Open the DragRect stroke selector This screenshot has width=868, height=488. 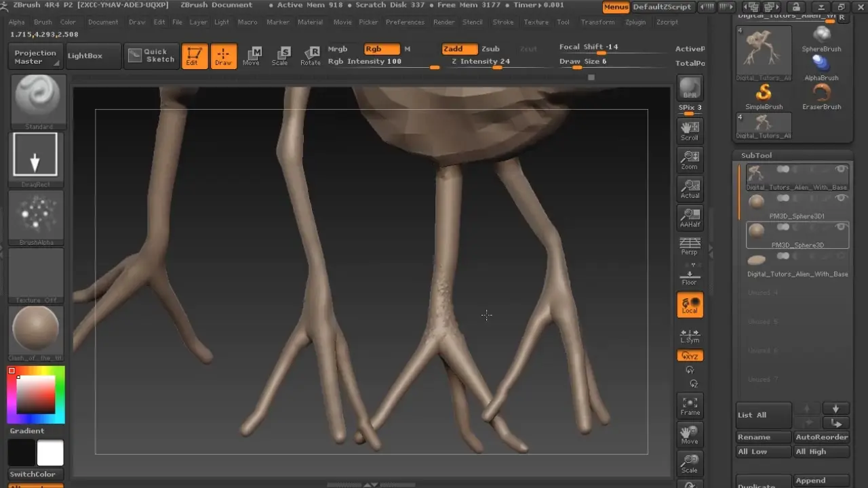click(35, 157)
